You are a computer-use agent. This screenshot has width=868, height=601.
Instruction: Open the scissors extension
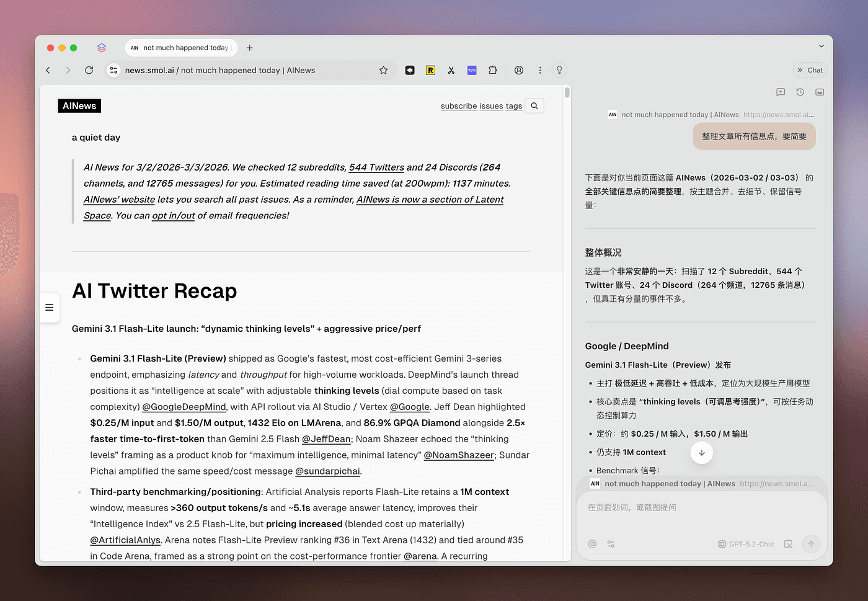tap(451, 70)
